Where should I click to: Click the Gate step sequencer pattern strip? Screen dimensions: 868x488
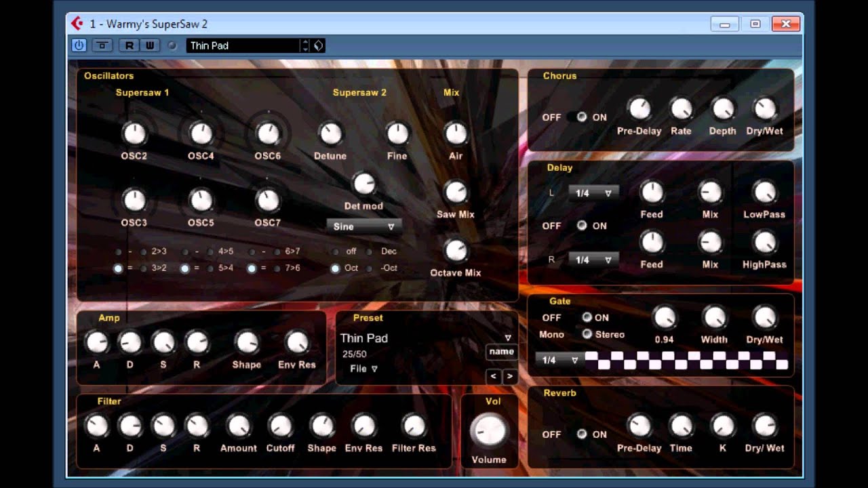click(687, 360)
